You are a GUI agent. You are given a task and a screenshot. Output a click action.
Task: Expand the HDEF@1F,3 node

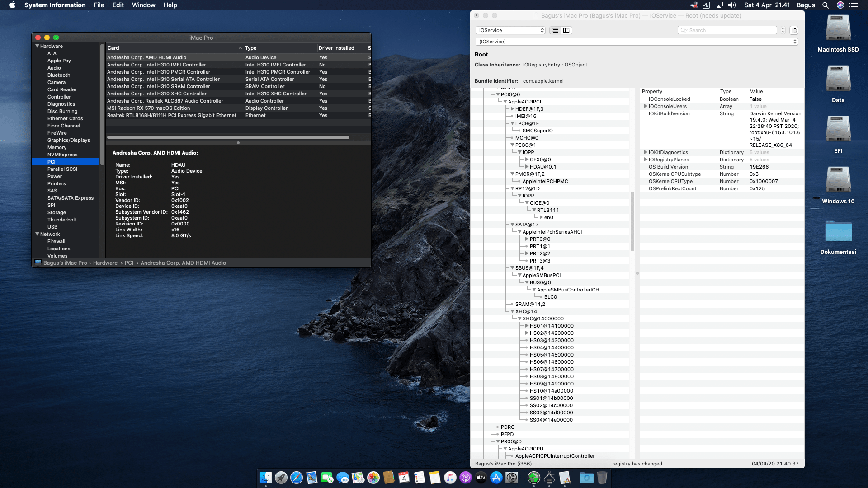click(512, 109)
